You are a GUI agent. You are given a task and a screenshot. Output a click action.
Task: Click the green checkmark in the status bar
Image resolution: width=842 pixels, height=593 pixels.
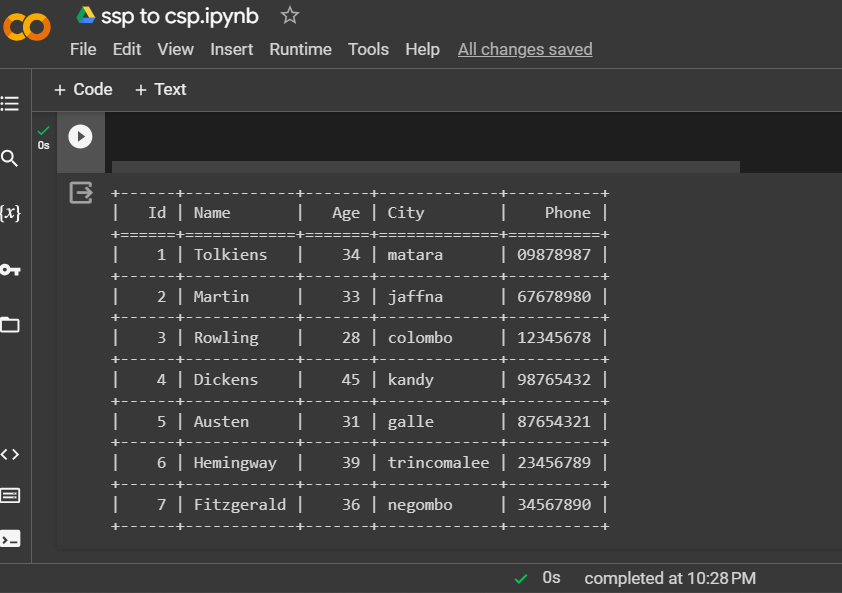520,578
